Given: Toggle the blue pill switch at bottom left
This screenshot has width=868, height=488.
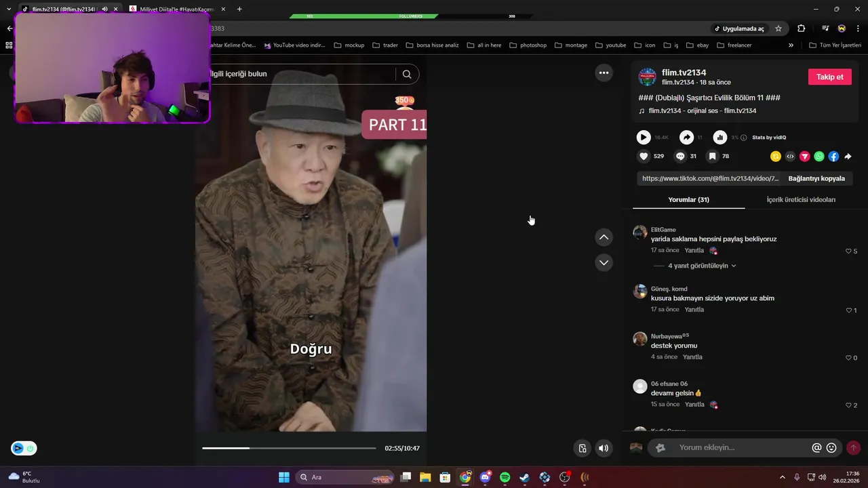Looking at the screenshot, I should (24, 448).
